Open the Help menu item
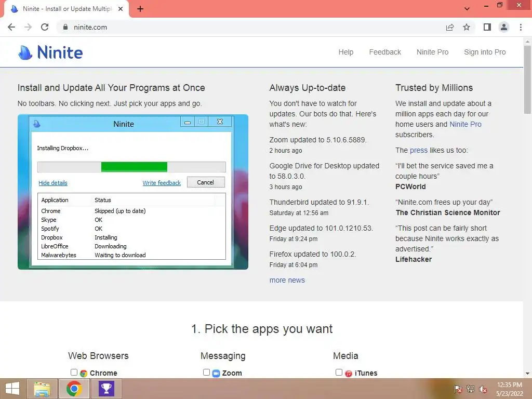This screenshot has width=532, height=399. [345, 52]
